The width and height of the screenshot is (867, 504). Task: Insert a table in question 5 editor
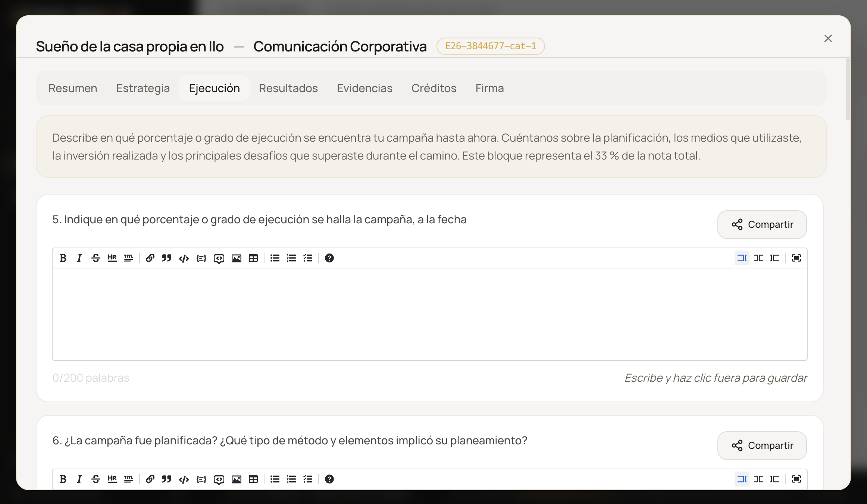pos(253,258)
